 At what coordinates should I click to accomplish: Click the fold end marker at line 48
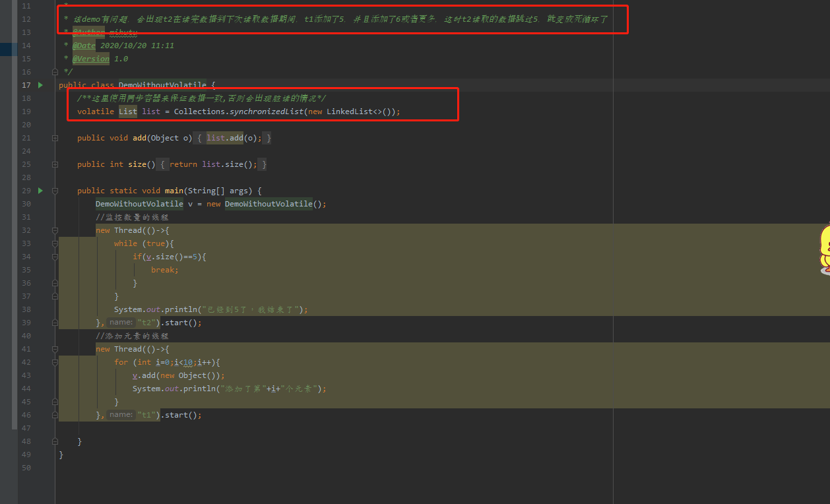[55, 441]
